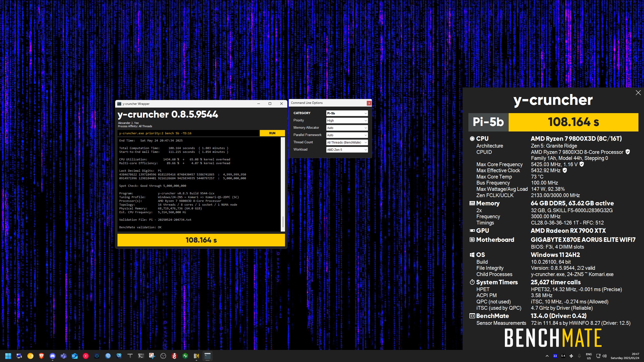Image resolution: width=644 pixels, height=362 pixels.
Task: Show hidden system tray icons
Action: point(547,356)
